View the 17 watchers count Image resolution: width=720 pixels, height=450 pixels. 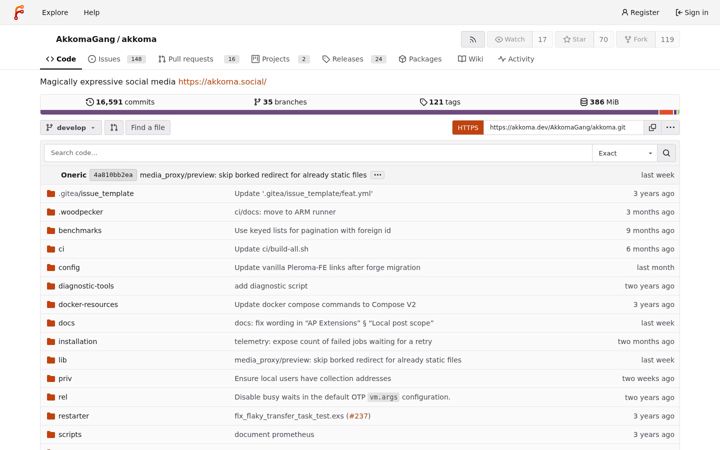[542, 39]
